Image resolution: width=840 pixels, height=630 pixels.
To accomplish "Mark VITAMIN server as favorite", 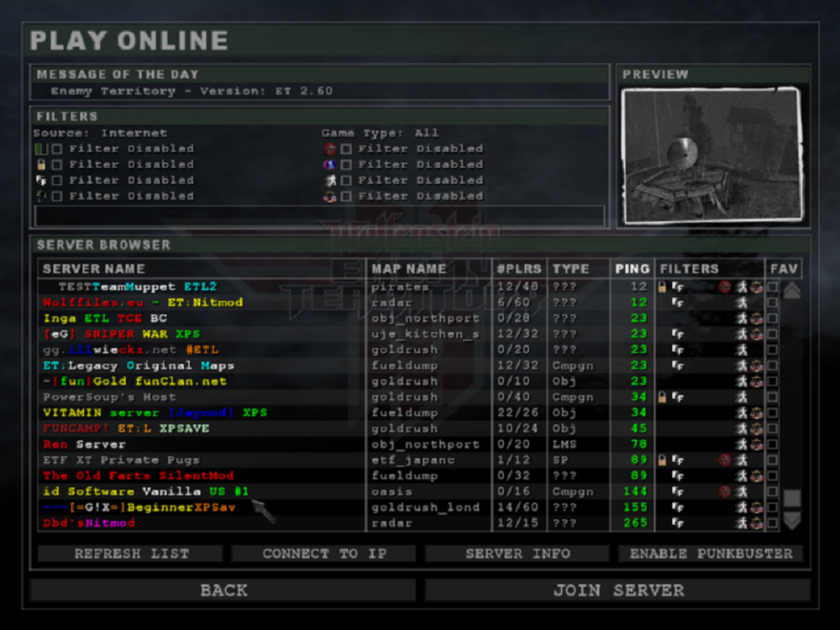I will point(772,413).
